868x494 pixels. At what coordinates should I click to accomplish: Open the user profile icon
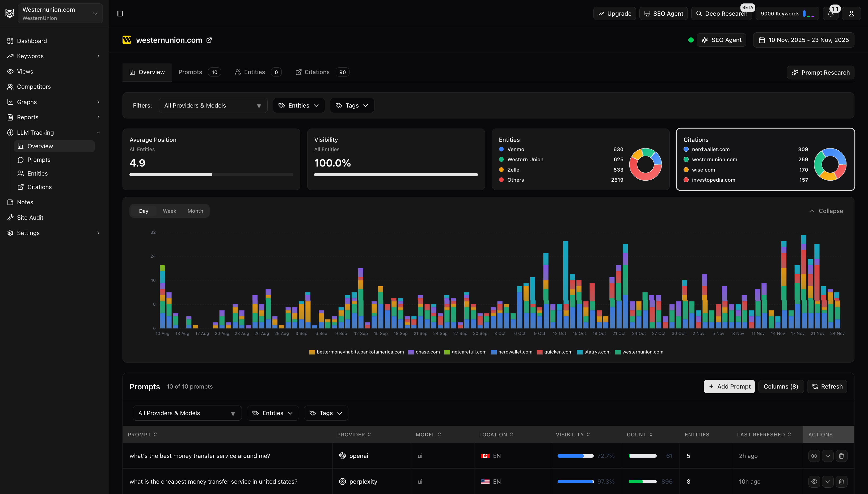851,13
